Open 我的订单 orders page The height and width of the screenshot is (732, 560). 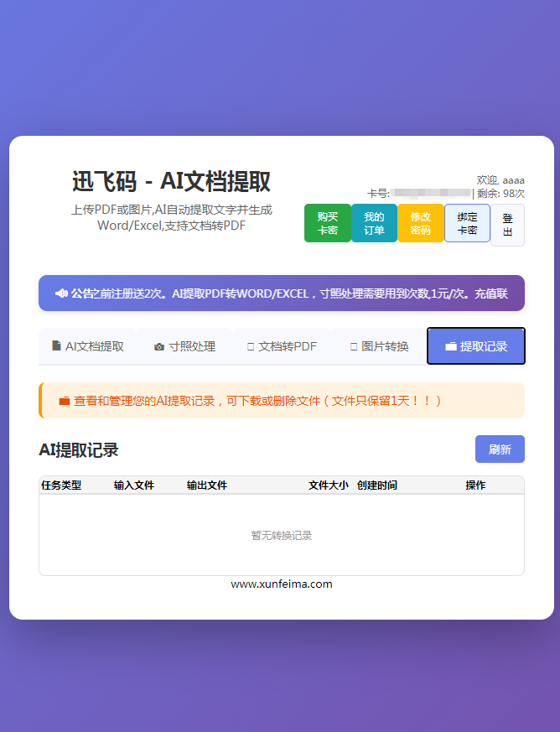tap(374, 223)
